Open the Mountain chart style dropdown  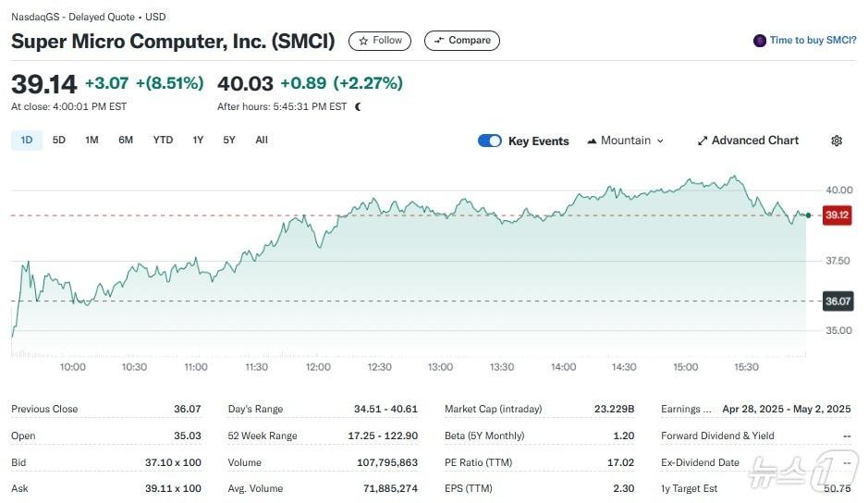point(626,141)
